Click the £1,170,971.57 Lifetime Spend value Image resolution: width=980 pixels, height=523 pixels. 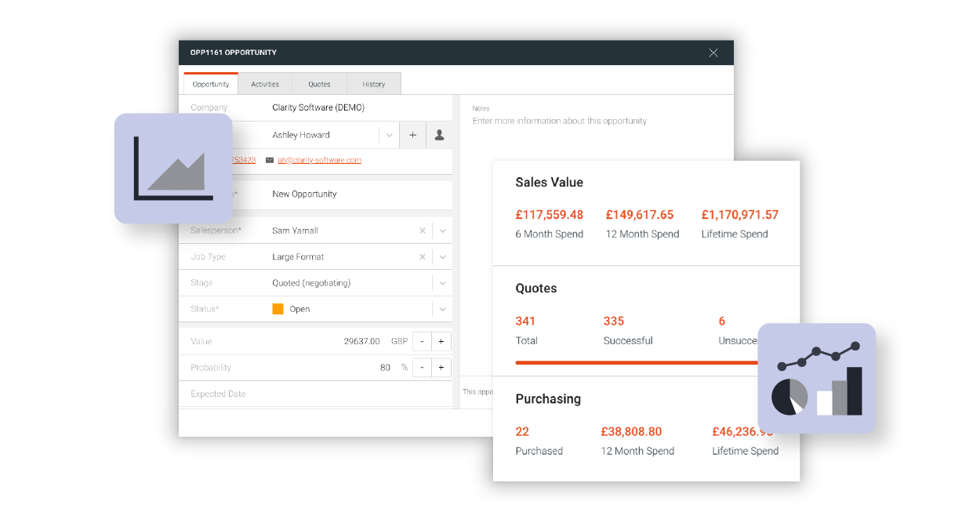click(x=740, y=214)
